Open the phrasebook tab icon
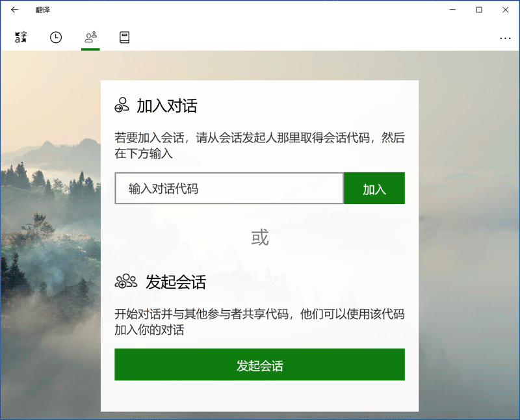This screenshot has width=520, height=420. coord(124,37)
